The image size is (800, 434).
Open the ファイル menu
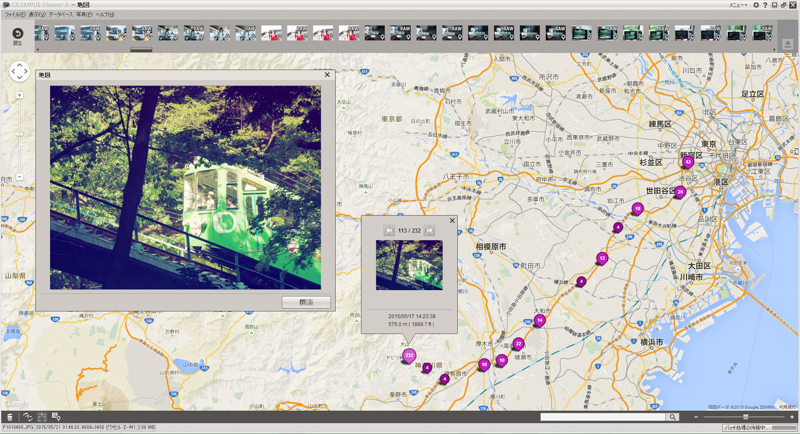[x=15, y=15]
